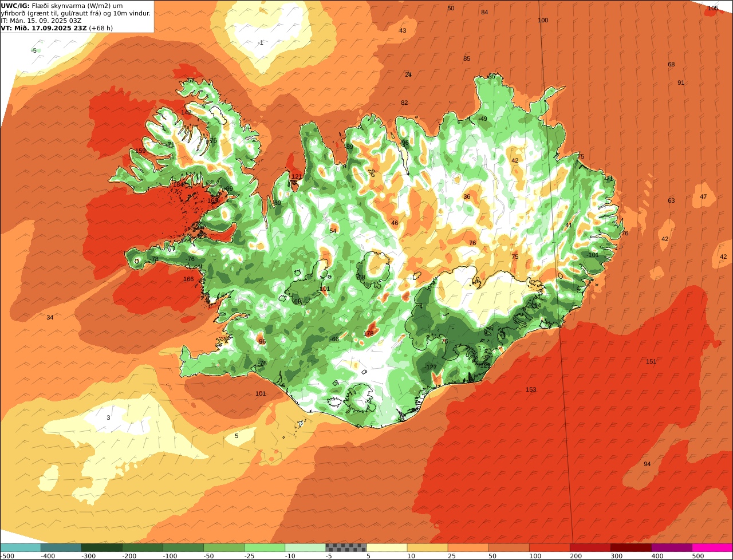Screen dimensions: 733x560
Task: Click the '100' value near the top
Action: click(543, 20)
